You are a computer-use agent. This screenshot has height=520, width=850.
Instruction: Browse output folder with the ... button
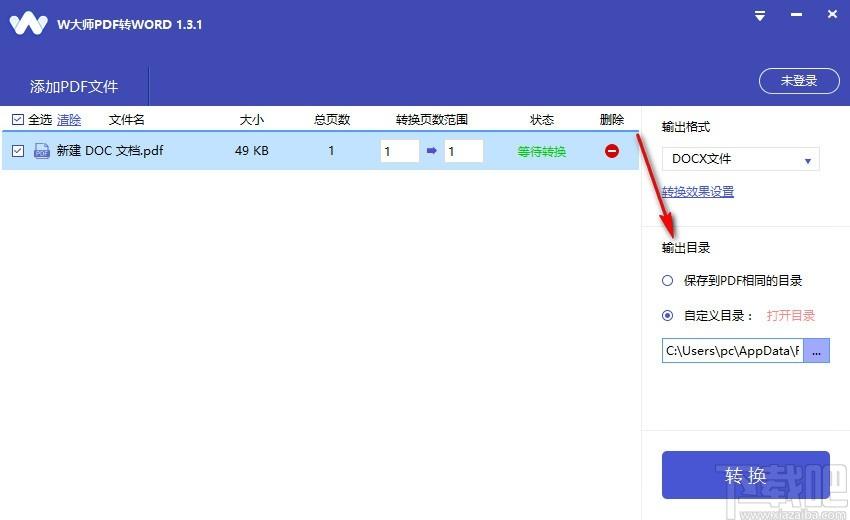(x=816, y=351)
